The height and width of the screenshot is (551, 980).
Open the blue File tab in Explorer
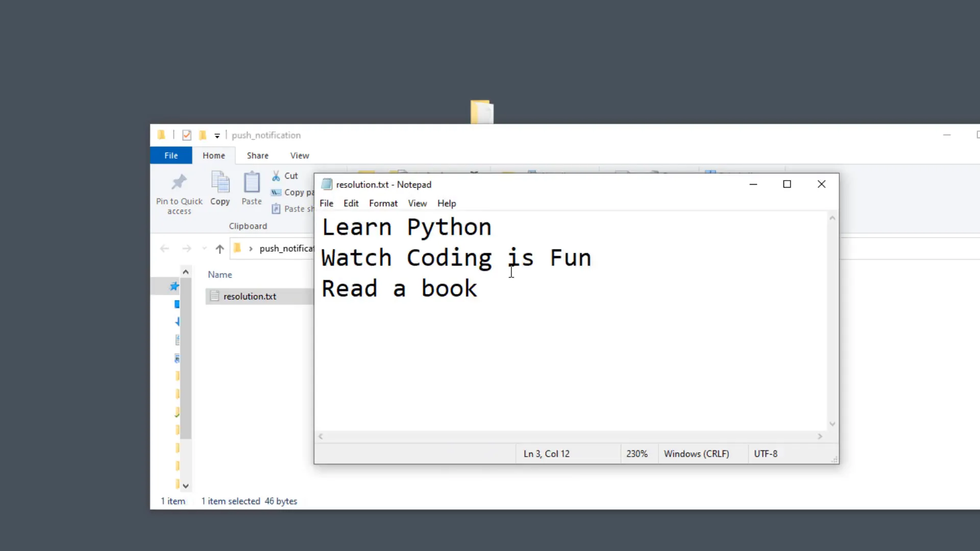(171, 156)
